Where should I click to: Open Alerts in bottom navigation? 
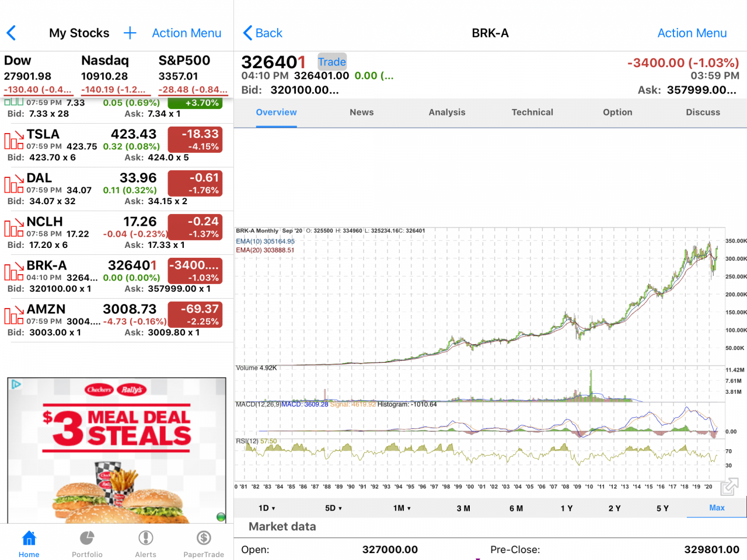pos(145,544)
